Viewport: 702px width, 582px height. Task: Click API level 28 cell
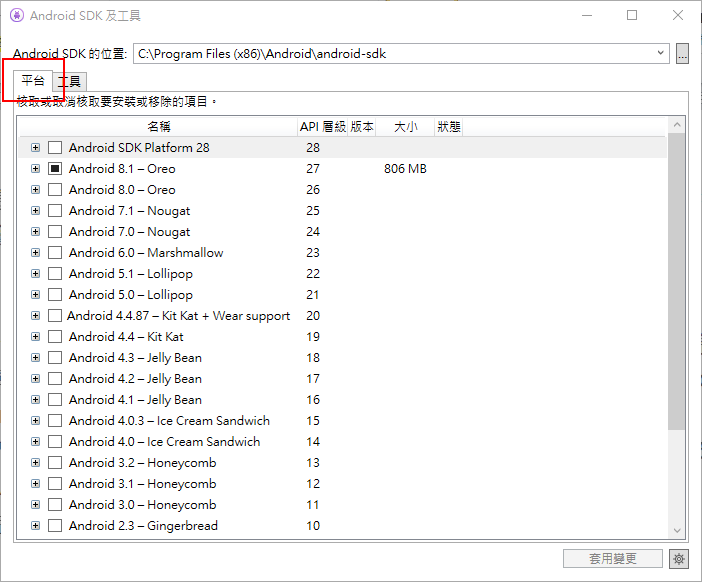coord(313,147)
